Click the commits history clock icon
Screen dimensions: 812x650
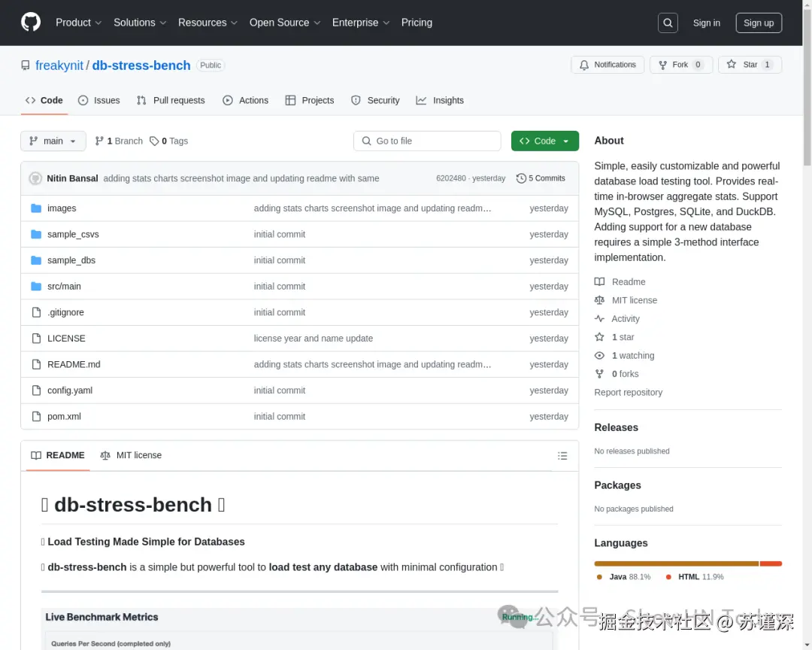point(521,178)
